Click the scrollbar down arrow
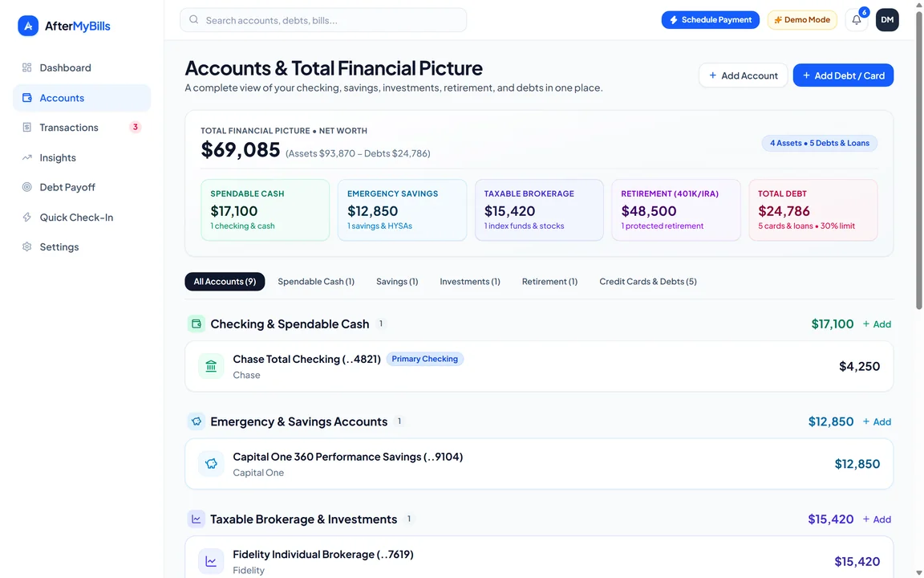The width and height of the screenshot is (924, 578). point(918,573)
